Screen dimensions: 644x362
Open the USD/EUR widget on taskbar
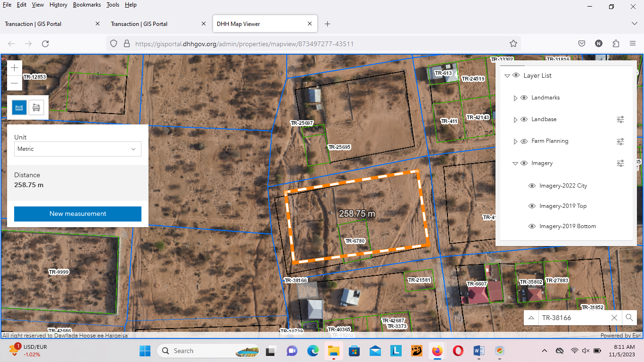tap(29, 350)
